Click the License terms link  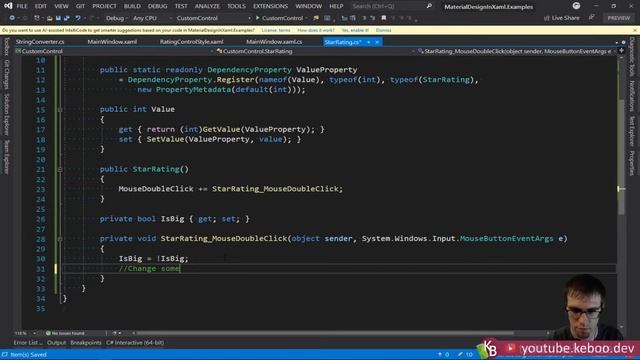276,30
